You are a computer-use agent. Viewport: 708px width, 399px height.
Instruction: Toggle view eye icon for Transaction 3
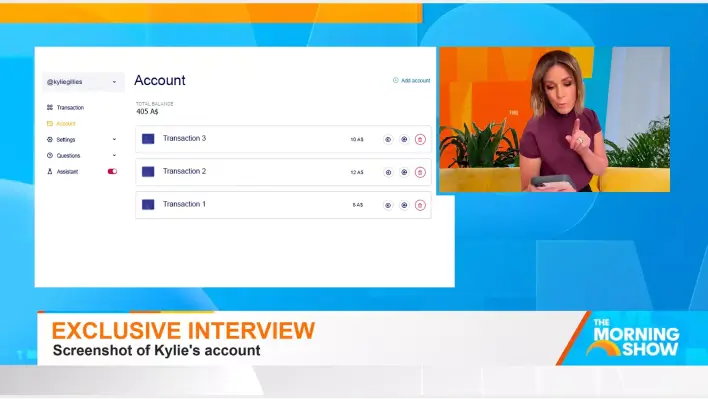pos(388,139)
